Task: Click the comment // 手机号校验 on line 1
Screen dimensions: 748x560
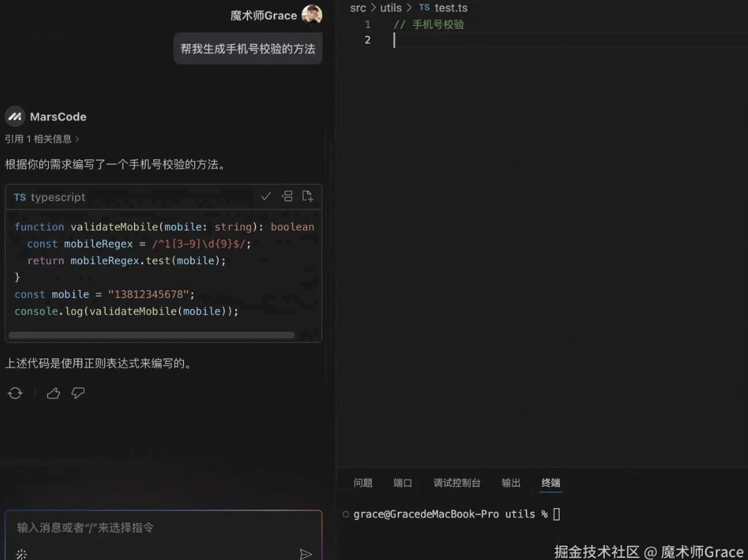Action: (428, 25)
